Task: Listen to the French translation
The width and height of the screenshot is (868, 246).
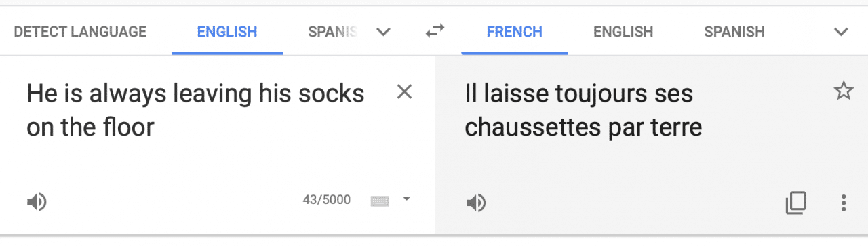Action: [x=476, y=203]
